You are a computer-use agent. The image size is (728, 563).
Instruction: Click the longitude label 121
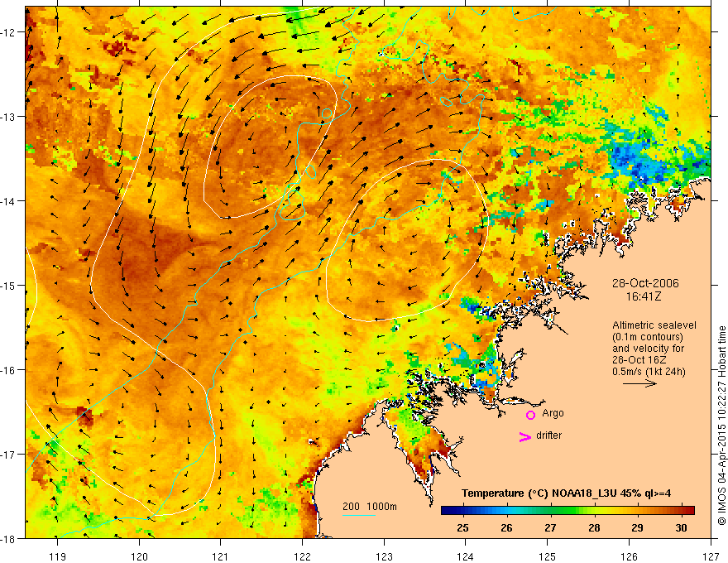point(221,556)
